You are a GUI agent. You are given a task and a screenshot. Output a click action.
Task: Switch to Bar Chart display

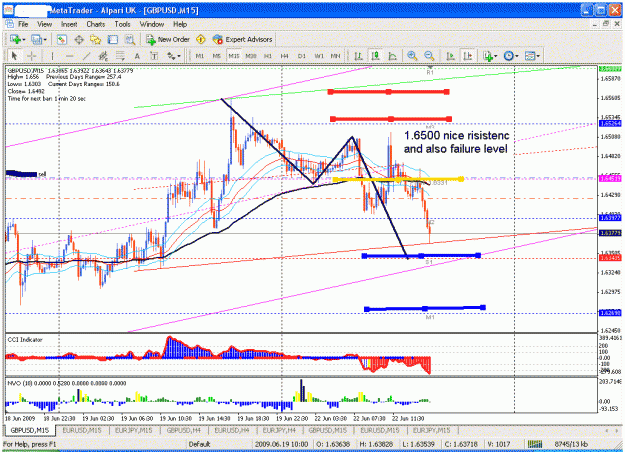[x=358, y=56]
